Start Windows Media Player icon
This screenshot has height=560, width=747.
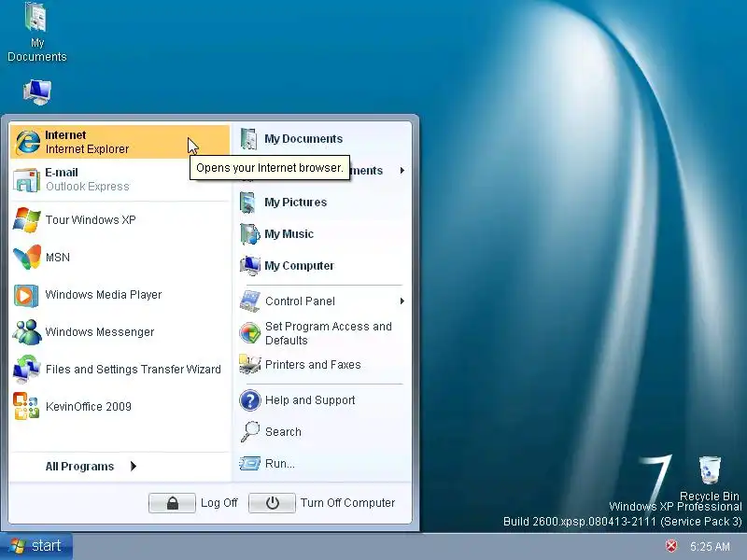click(26, 295)
